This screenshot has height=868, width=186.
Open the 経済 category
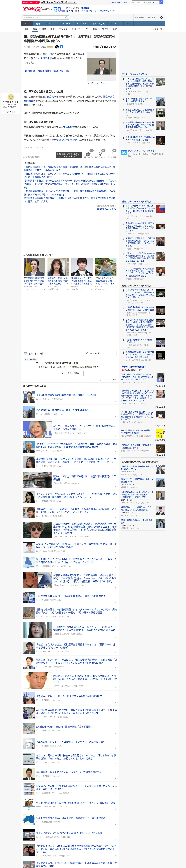click(52, 29)
